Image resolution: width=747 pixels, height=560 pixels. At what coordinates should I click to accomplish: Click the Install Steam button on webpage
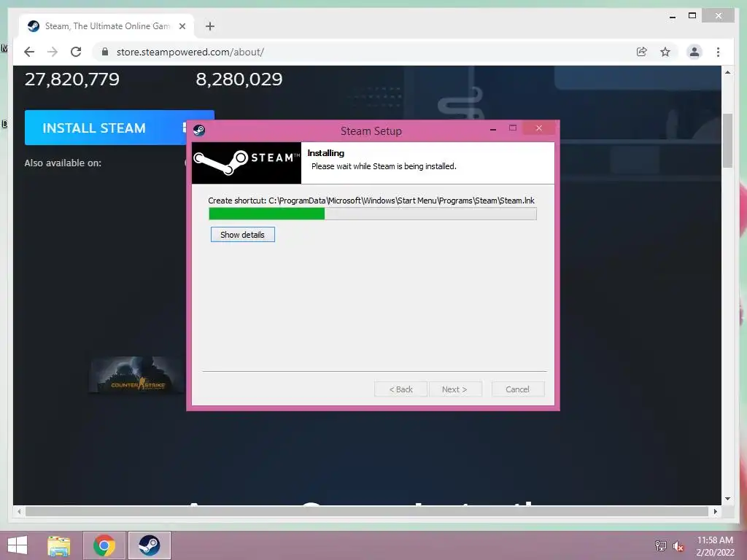[105, 128]
